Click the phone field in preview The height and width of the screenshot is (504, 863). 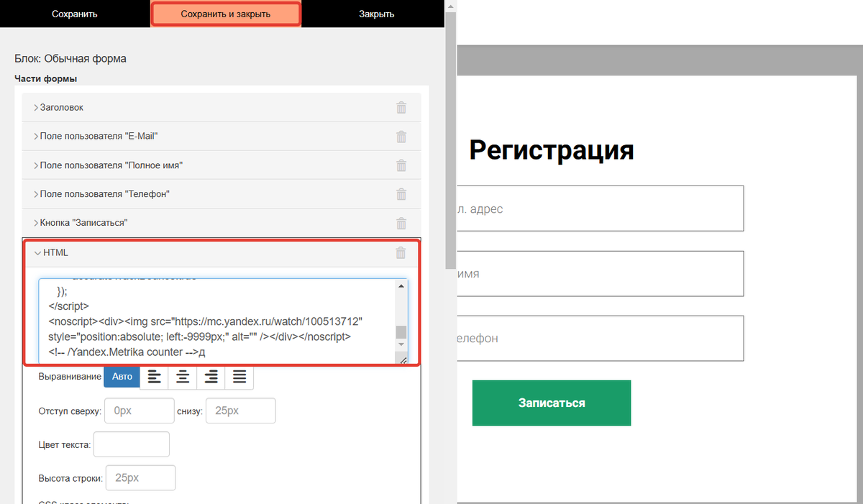pos(600,338)
